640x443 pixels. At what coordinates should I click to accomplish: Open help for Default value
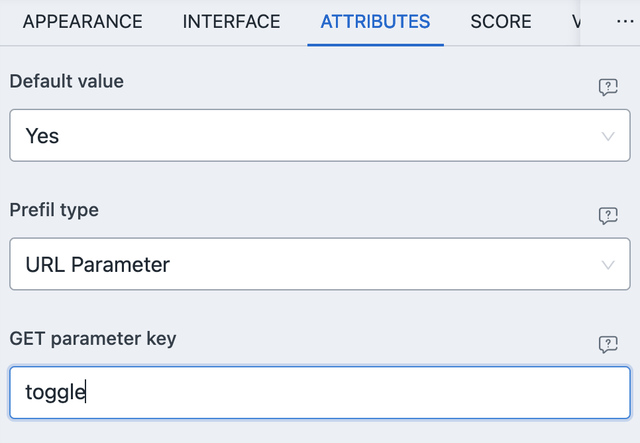(608, 87)
